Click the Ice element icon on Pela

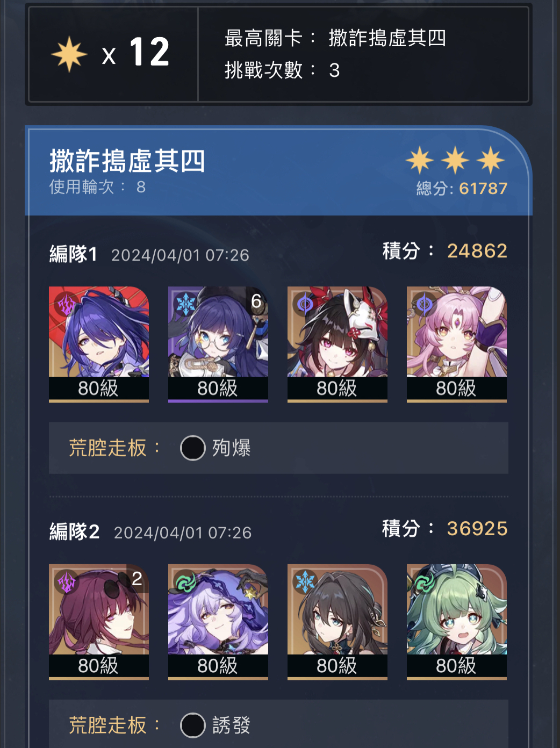(x=186, y=305)
